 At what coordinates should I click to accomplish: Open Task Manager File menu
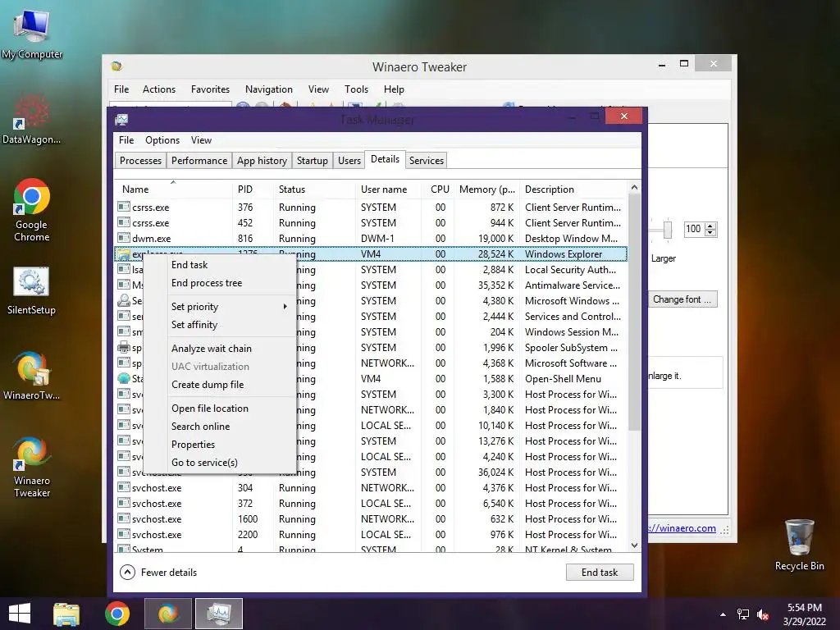[x=126, y=139]
